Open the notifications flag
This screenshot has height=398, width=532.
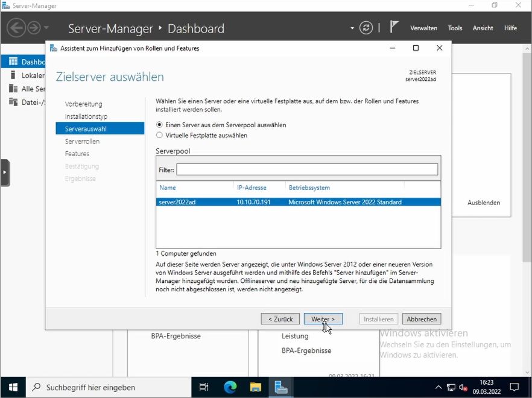(x=393, y=27)
